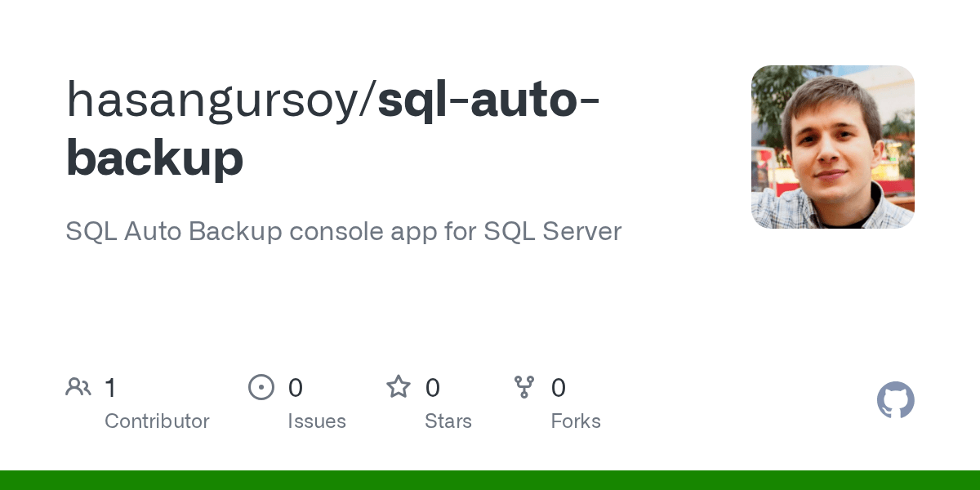Click the issues circle icon

tap(261, 387)
